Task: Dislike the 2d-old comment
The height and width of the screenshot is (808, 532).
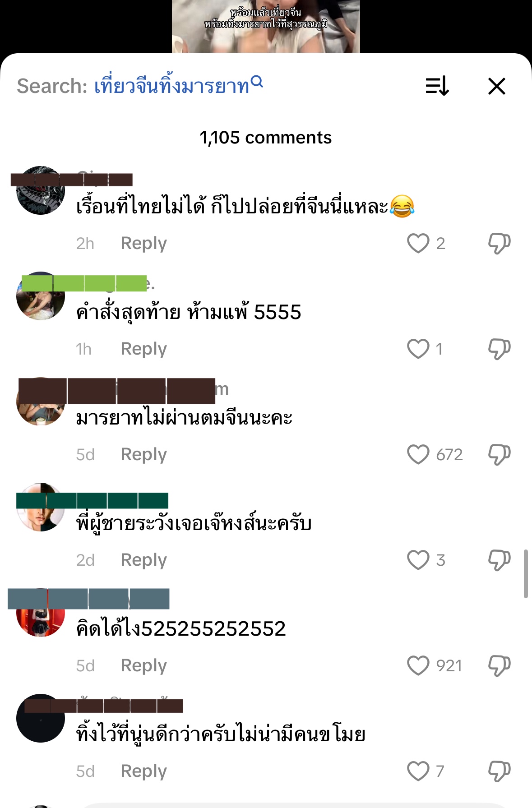Action: 499,560
